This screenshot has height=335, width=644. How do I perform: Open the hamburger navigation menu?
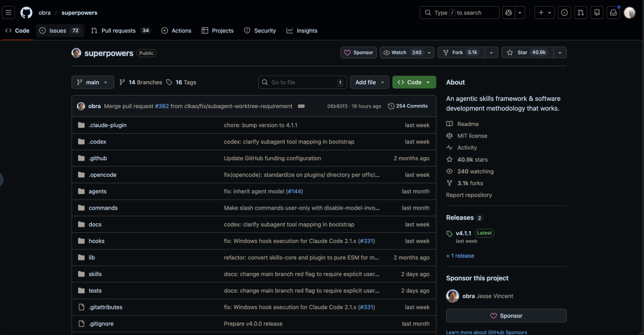tap(8, 13)
